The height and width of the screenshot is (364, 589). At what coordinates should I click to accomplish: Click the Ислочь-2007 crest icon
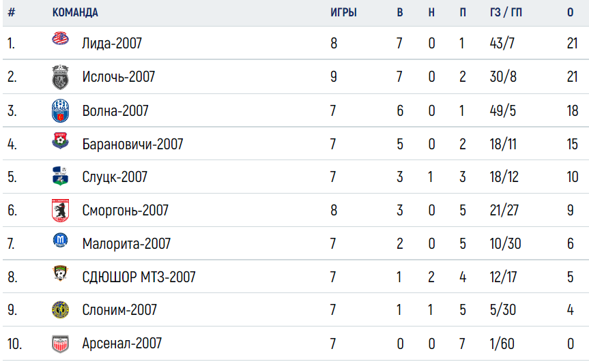coord(60,77)
